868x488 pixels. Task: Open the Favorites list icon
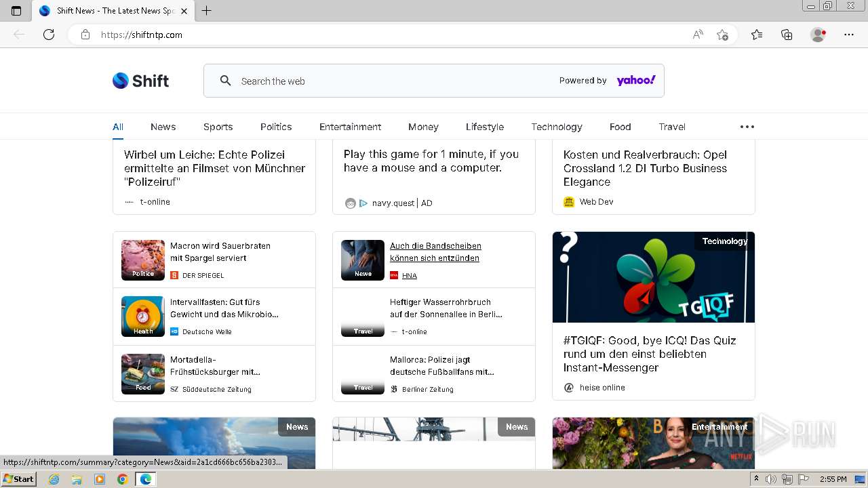click(x=757, y=35)
